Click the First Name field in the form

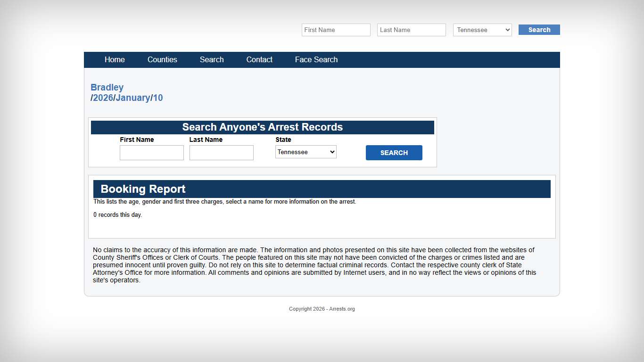pyautogui.click(x=151, y=152)
